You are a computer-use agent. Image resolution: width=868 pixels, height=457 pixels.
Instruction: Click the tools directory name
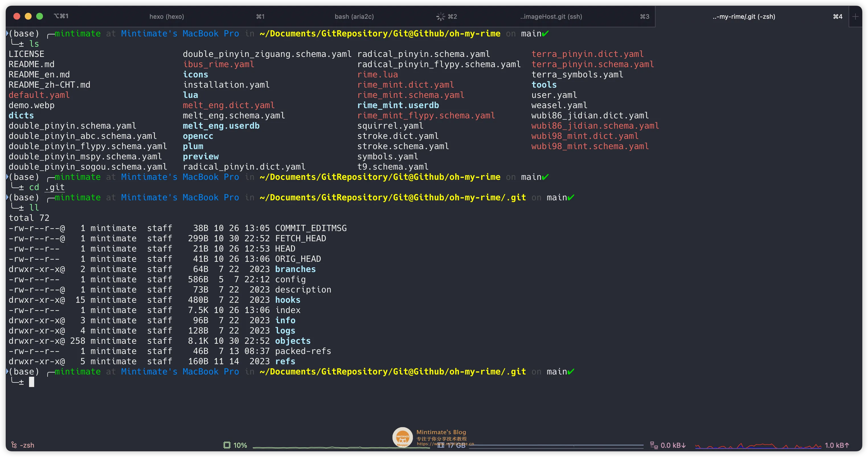click(544, 85)
